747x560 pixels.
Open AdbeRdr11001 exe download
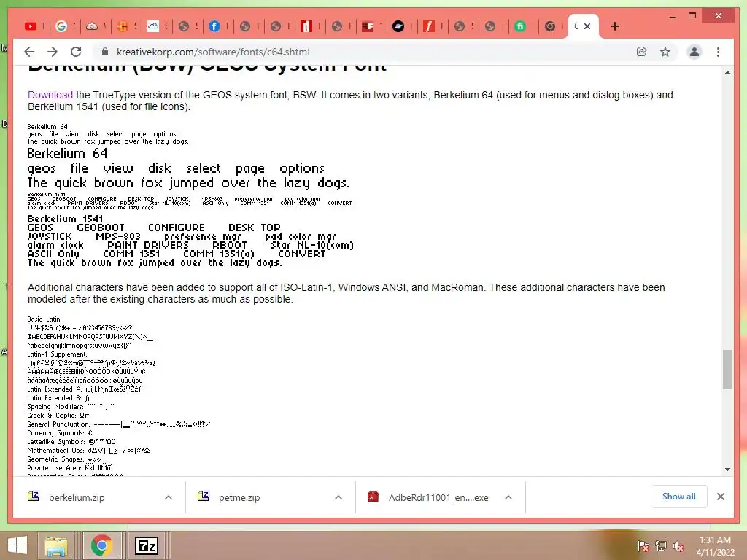(438, 497)
